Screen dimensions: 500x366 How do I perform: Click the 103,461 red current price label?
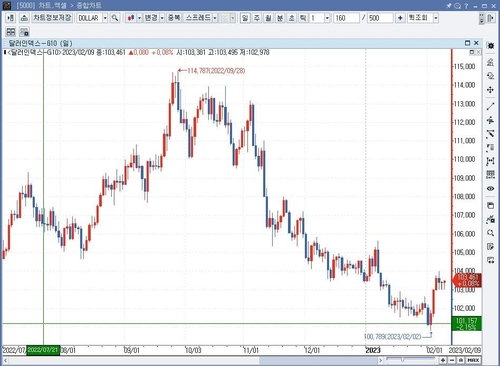pos(467,280)
